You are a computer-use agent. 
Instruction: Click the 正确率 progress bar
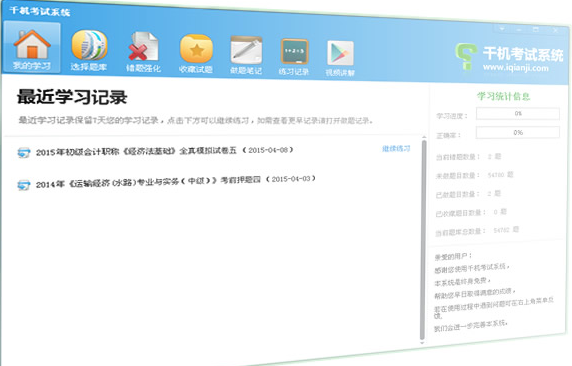[x=518, y=132]
